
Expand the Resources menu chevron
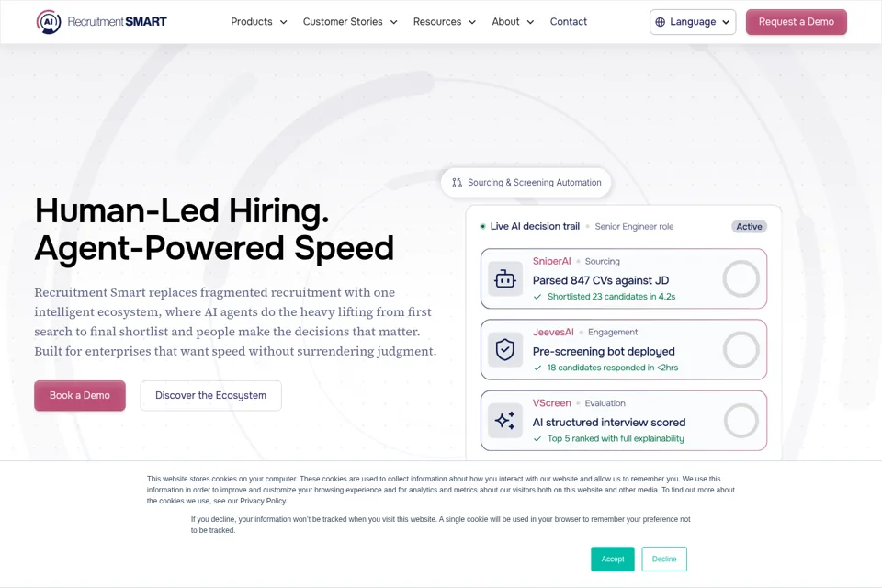click(472, 22)
